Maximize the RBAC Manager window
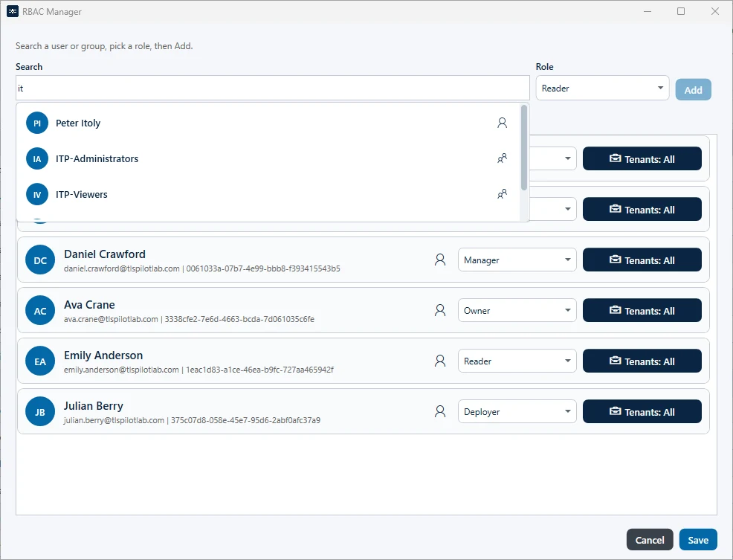 681,11
